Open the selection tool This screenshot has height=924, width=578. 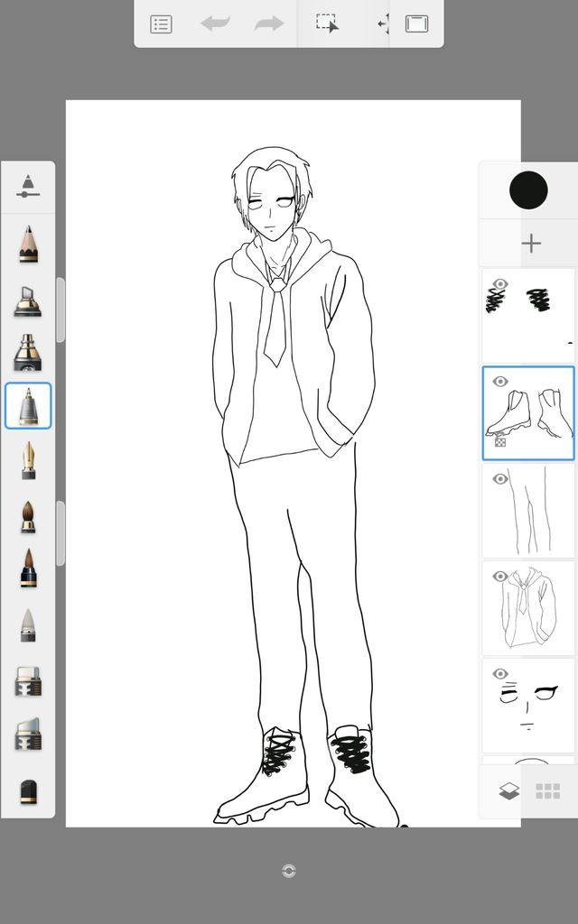(327, 23)
